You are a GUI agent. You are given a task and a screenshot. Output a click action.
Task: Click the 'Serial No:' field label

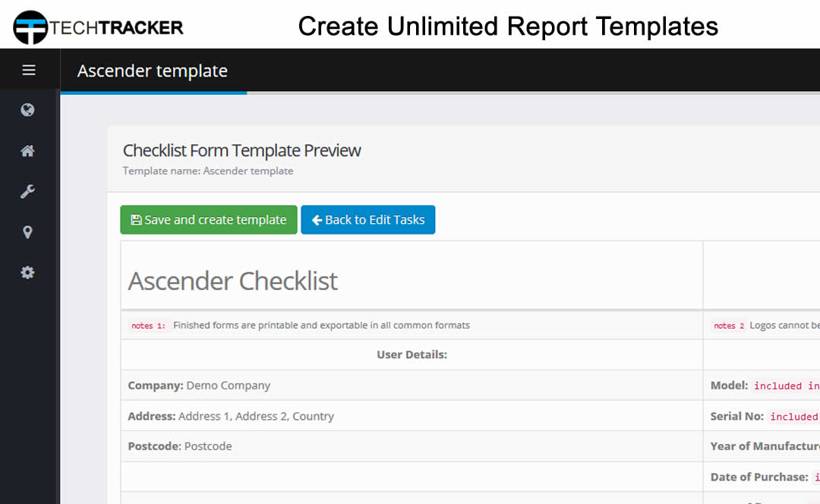click(x=736, y=416)
